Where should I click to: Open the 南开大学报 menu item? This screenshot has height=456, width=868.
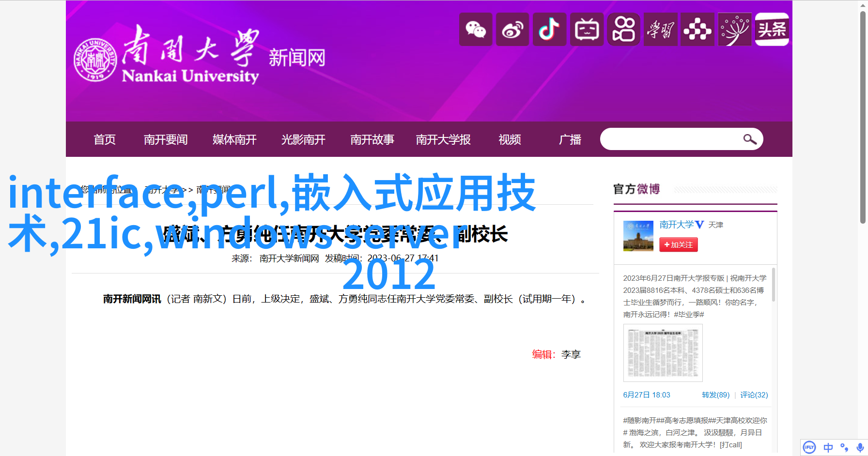[x=443, y=139]
